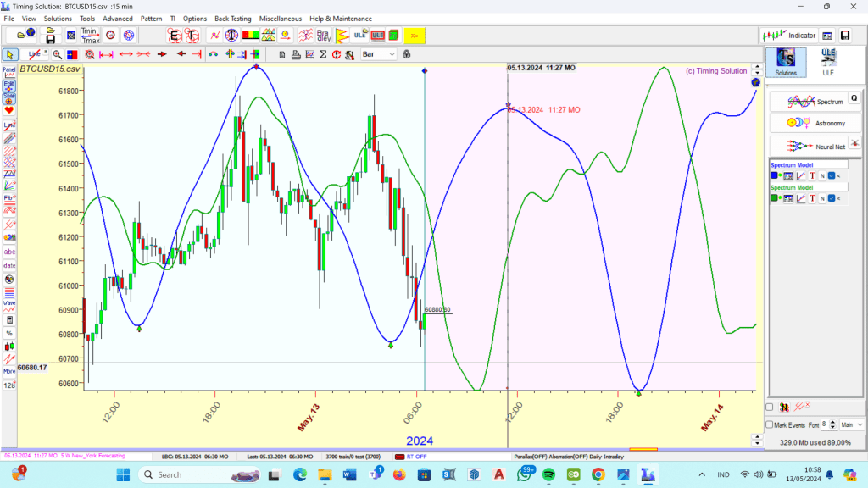Select the magnifier zoom tool
Viewport: 868px width, 488px height.
tap(57, 54)
